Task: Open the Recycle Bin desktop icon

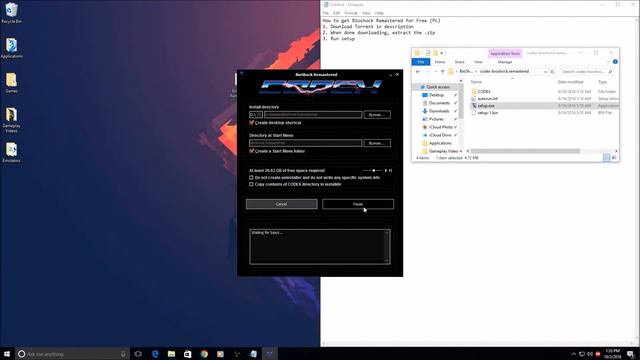Action: (11, 13)
